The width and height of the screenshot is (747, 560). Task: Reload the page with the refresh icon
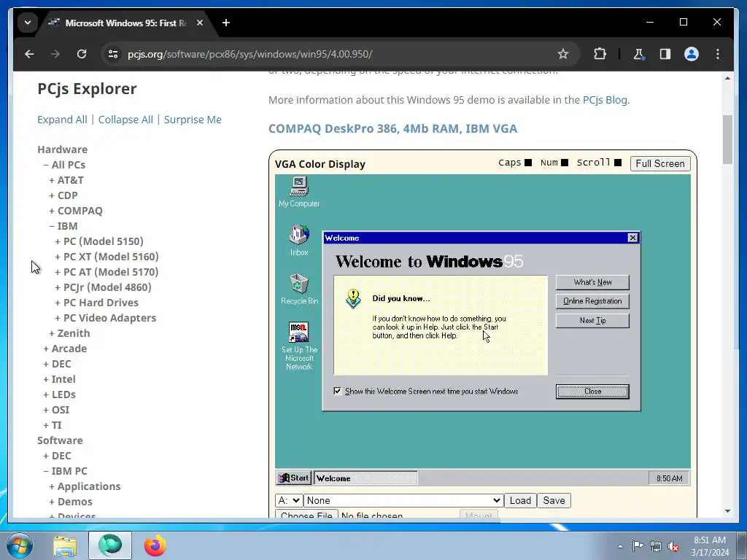coord(82,54)
